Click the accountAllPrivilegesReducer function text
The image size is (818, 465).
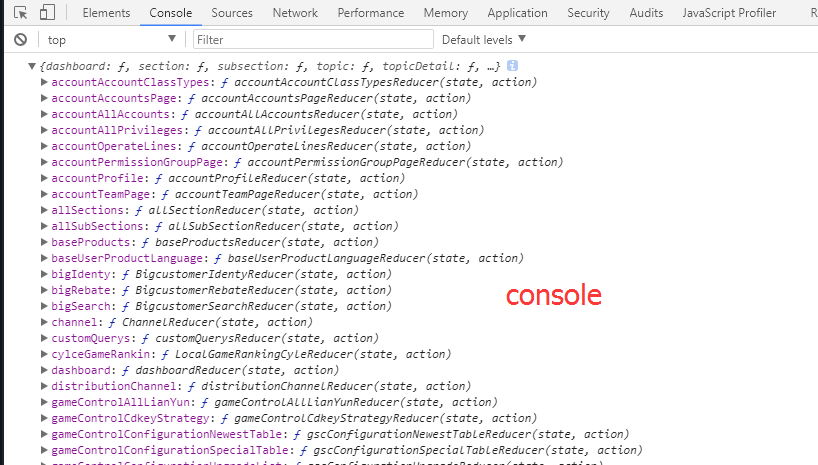(346, 130)
